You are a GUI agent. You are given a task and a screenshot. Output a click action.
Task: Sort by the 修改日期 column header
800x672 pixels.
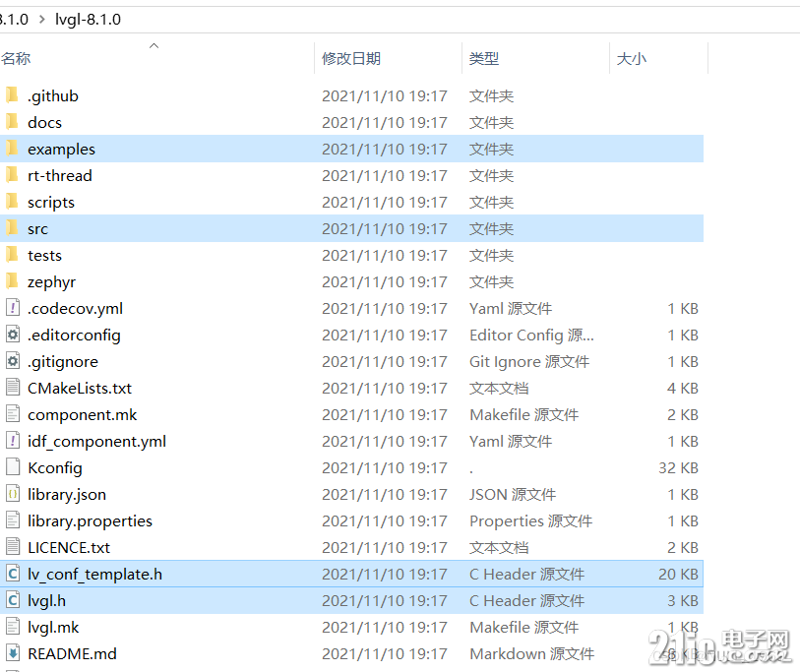tap(351, 59)
